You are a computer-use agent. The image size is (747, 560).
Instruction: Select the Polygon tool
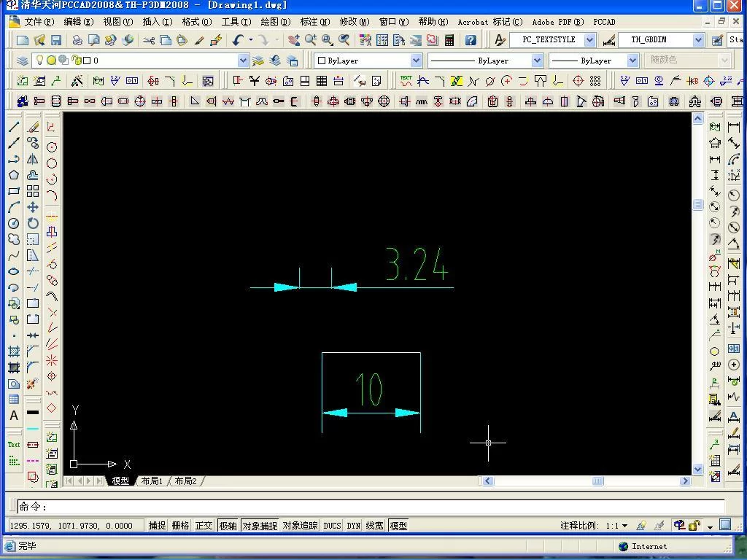click(x=14, y=175)
